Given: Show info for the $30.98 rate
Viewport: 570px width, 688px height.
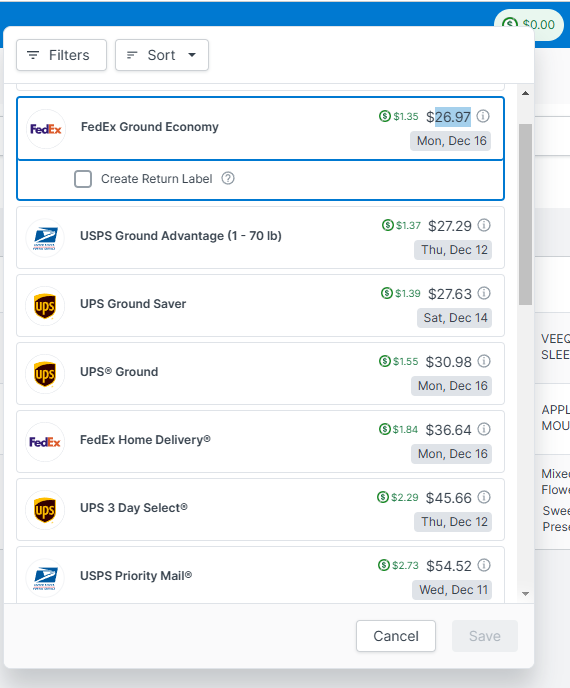Looking at the screenshot, I should pyautogui.click(x=484, y=361).
